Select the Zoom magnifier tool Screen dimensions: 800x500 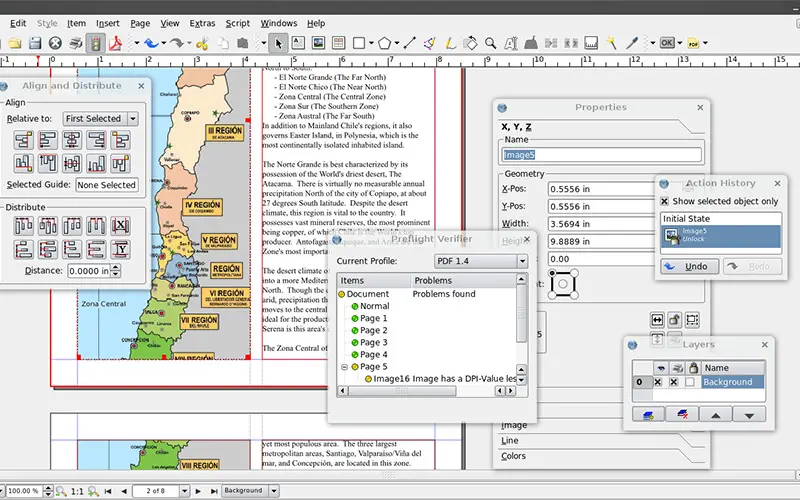point(490,43)
